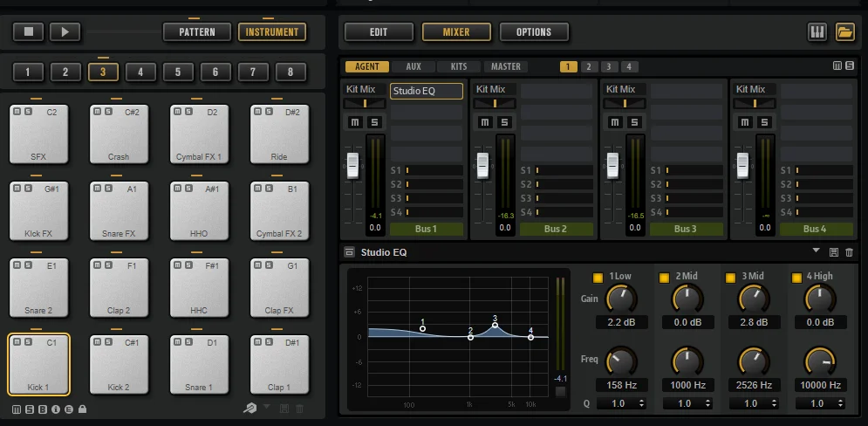Click the global solo reset icon in mixer header

[x=850, y=66]
